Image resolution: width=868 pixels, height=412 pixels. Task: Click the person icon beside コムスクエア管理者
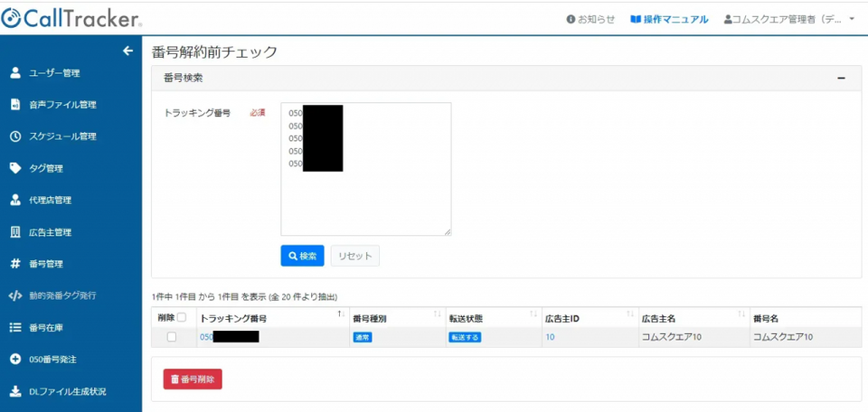(x=727, y=19)
